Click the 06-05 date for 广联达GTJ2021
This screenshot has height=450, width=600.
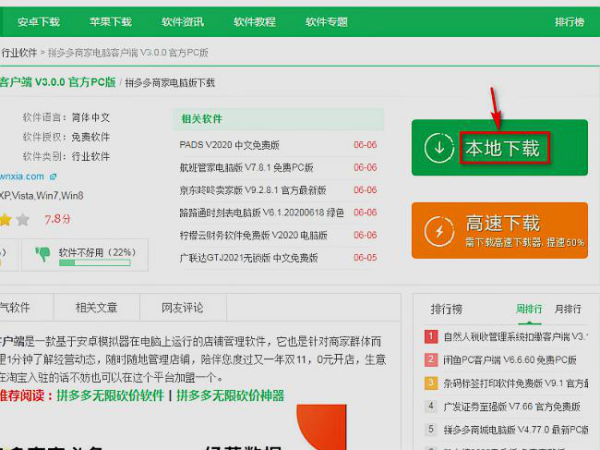(365, 258)
